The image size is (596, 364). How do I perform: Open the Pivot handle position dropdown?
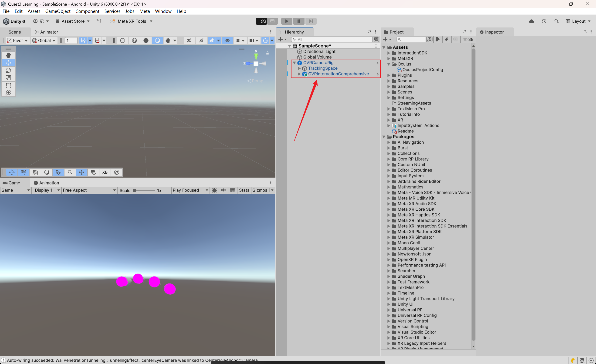click(x=17, y=41)
